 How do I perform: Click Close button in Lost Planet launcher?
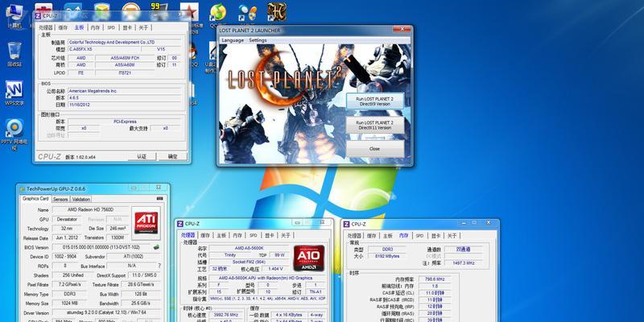coord(374,149)
